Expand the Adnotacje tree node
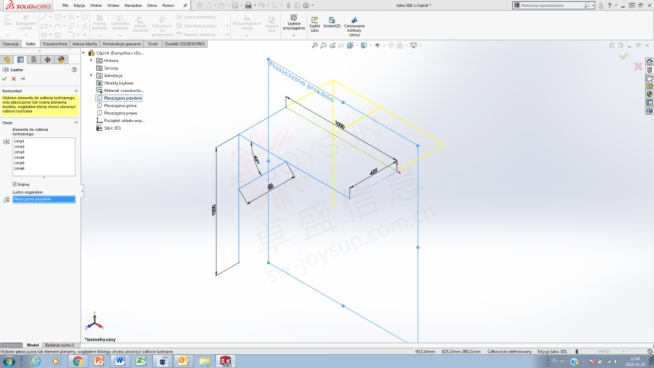Viewport: 654px width, 368px height. [91, 76]
